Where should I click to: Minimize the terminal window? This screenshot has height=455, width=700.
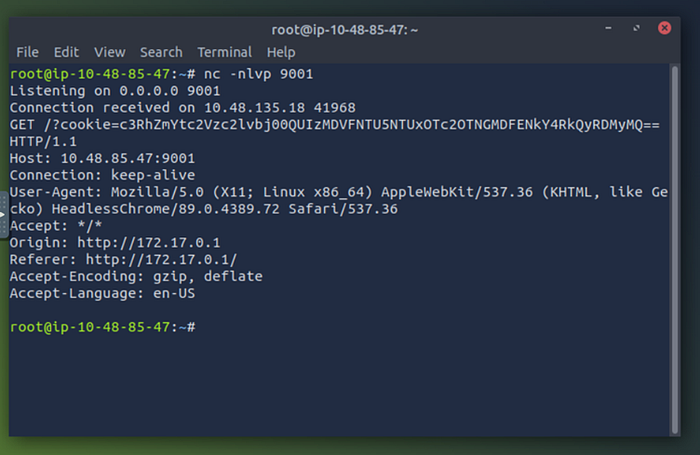pyautogui.click(x=608, y=28)
